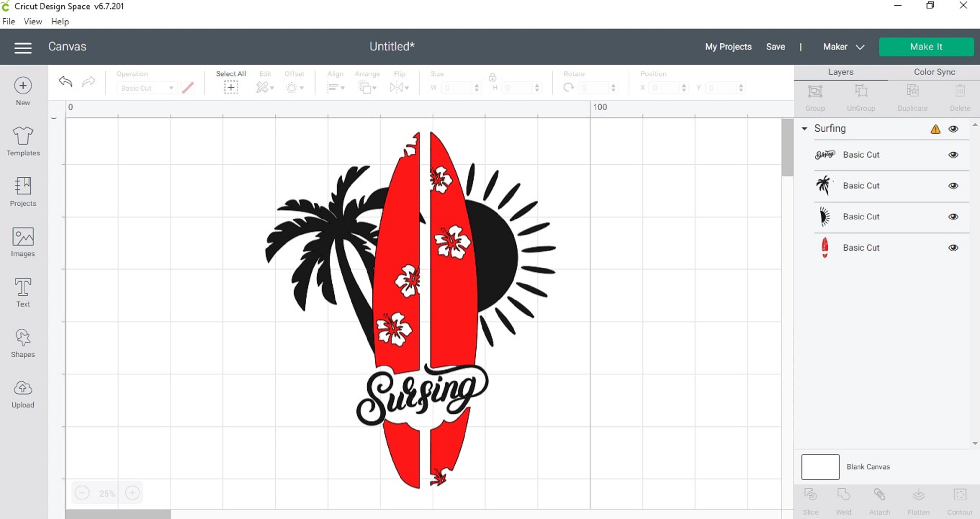Screen dimensions: 980x519
Task: Open the Operation dropdown
Action: pyautogui.click(x=146, y=88)
